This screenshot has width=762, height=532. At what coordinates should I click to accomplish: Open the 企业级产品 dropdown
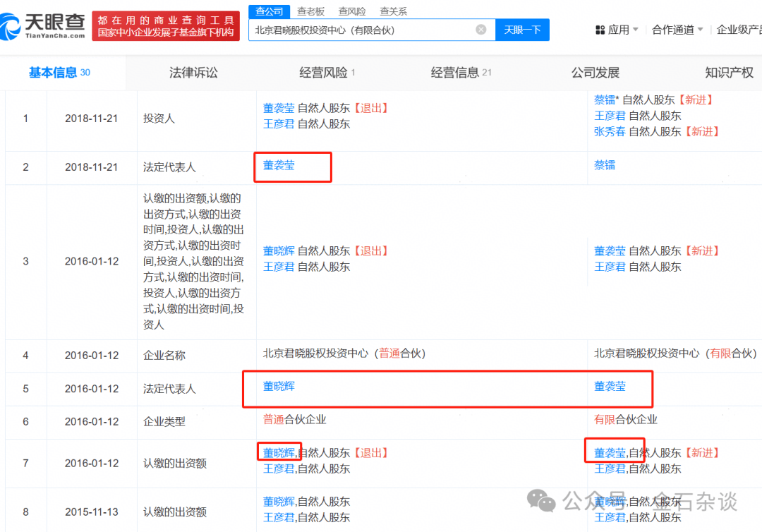739,29
